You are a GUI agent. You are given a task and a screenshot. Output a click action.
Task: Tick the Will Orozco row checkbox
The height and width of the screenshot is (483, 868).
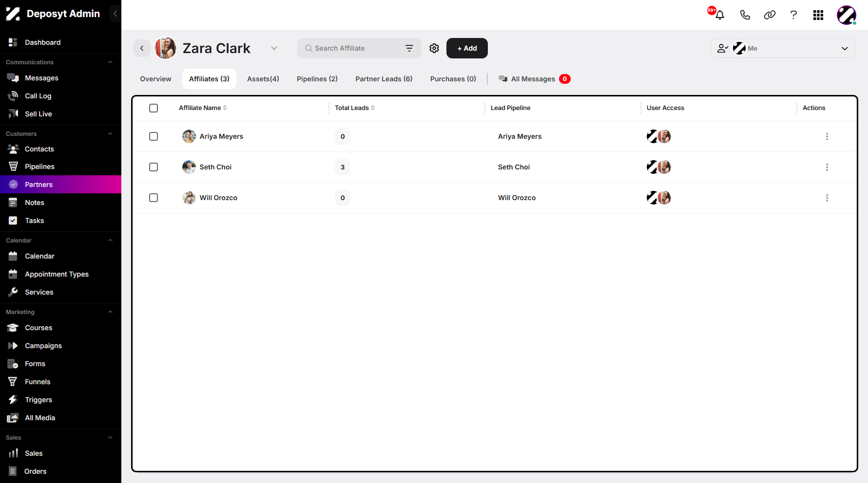point(154,198)
